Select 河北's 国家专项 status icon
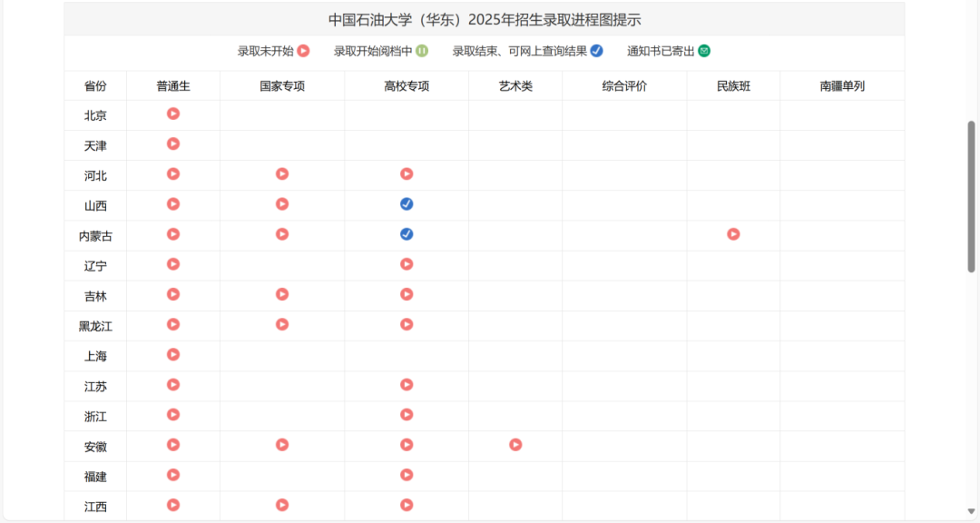This screenshot has height=523, width=980. point(282,173)
